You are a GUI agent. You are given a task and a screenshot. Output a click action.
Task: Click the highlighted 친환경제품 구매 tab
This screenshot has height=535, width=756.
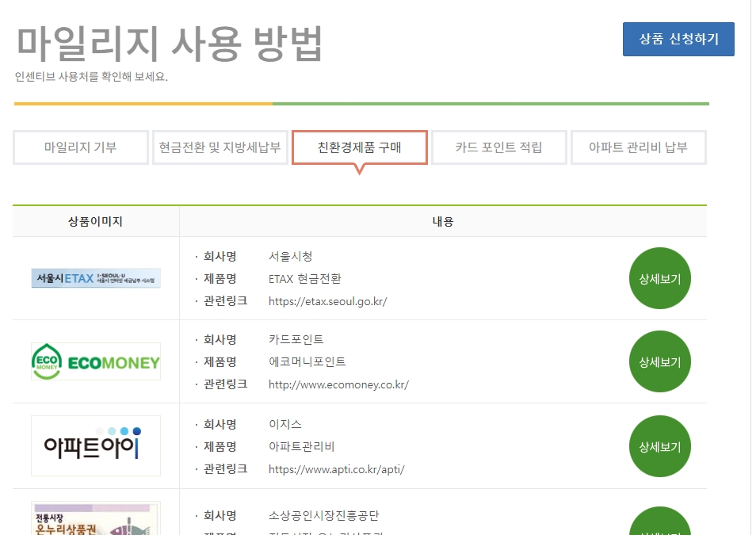click(x=360, y=147)
